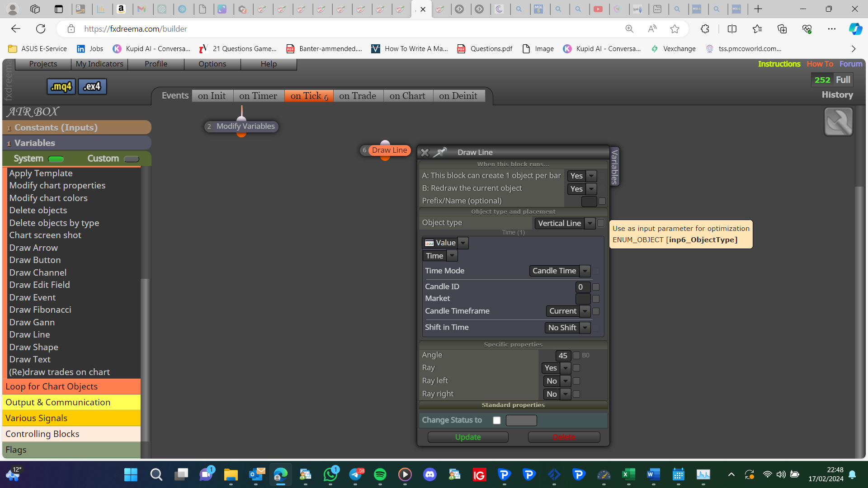Click the Value type icon in Time section
868x488 pixels.
[x=429, y=243]
